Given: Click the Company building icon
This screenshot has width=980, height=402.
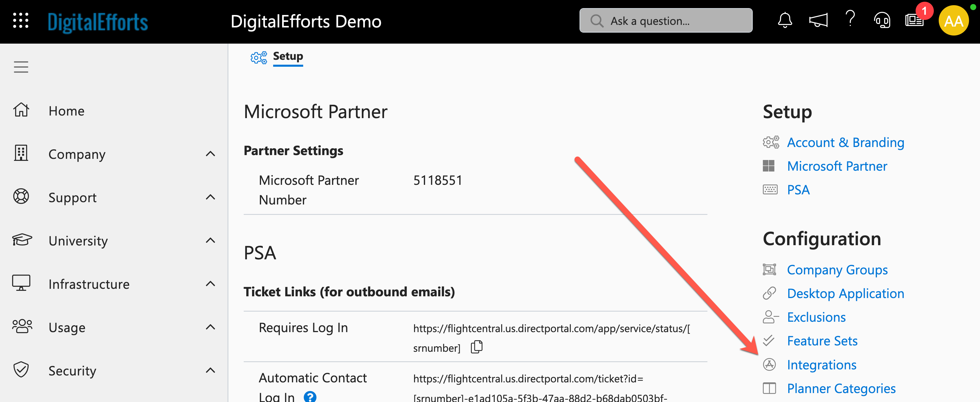Looking at the screenshot, I should point(21,153).
